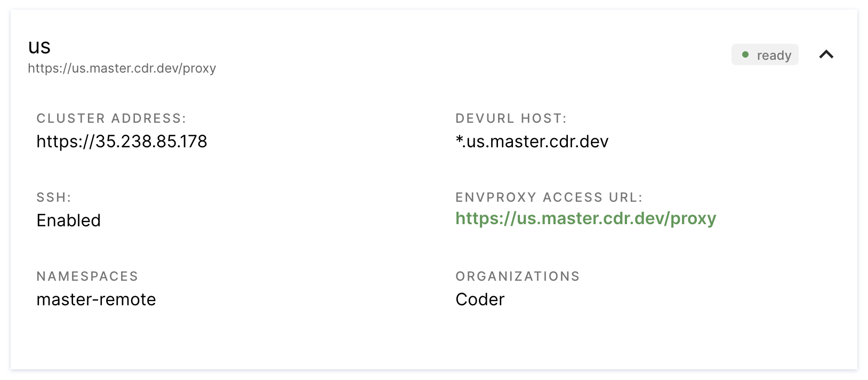
Task: Click the ENVPROXY ACCESS URL label
Action: pos(549,197)
